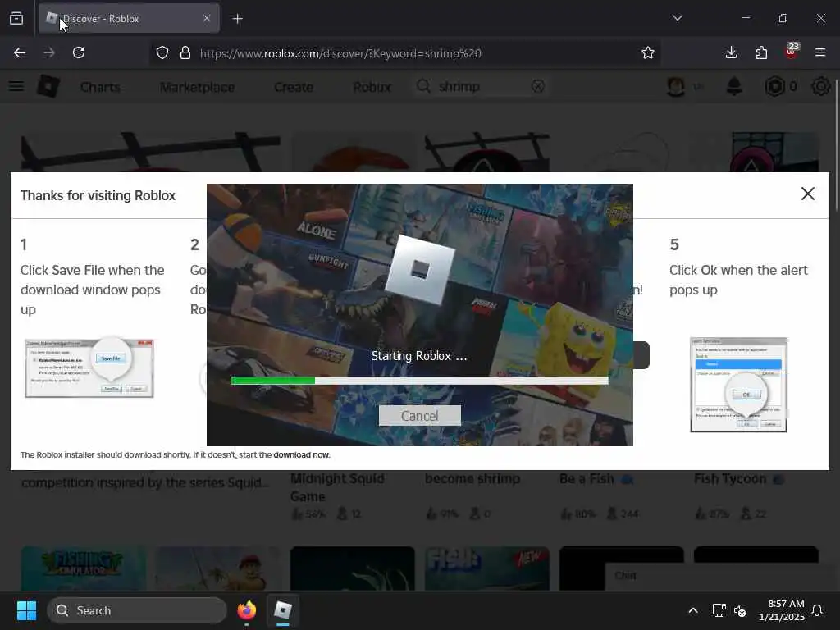View site security lock information

point(185,53)
